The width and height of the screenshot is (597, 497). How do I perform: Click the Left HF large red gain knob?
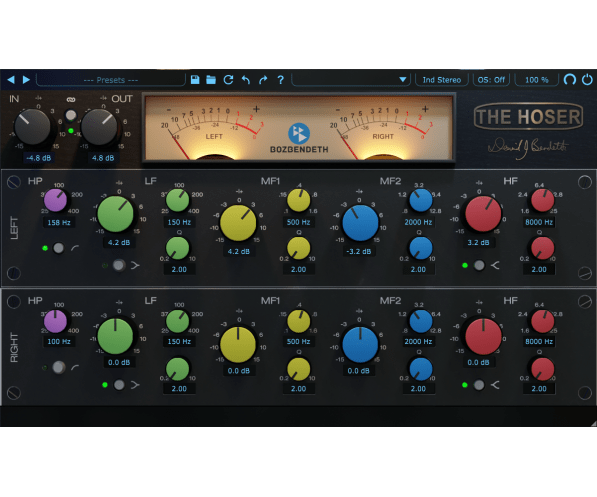(483, 214)
